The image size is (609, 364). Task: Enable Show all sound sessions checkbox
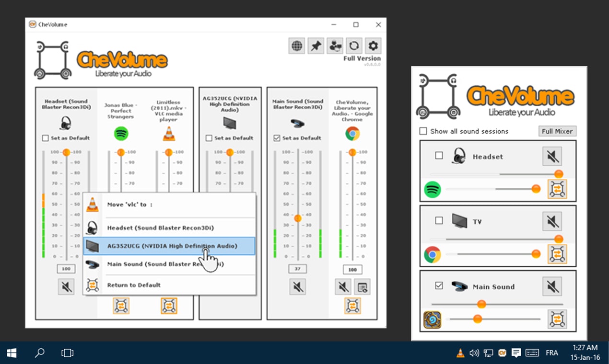click(423, 131)
